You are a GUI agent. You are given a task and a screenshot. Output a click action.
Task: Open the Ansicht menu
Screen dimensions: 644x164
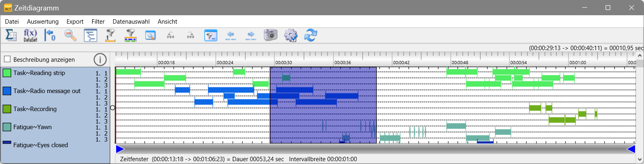click(167, 22)
